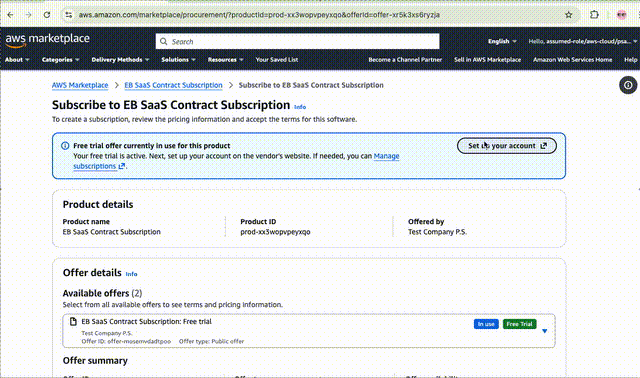Open browser extensions puzzle icon
Screen dimensions: 640x378
[x=594, y=15]
